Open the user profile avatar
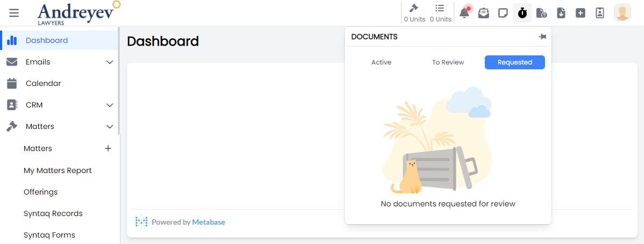Viewport: 644px width, 244px height. coord(622,13)
